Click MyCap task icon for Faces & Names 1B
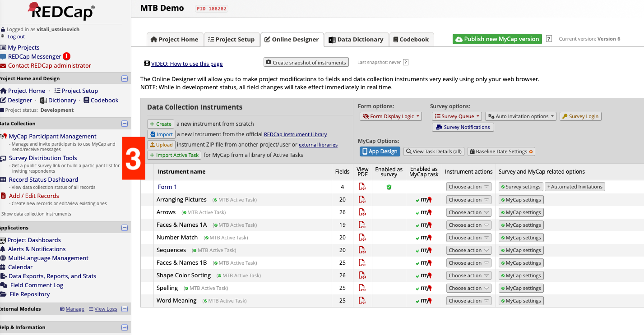This screenshot has height=335, width=644. pyautogui.click(x=424, y=263)
